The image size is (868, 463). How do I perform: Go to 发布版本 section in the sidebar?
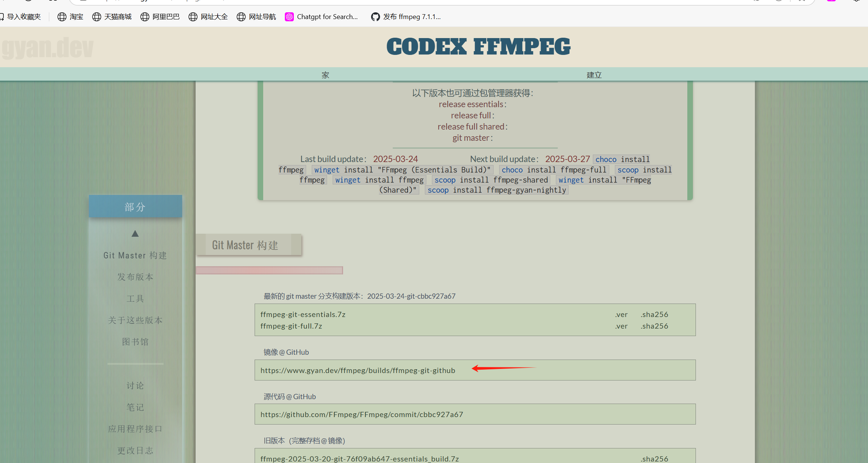click(135, 277)
